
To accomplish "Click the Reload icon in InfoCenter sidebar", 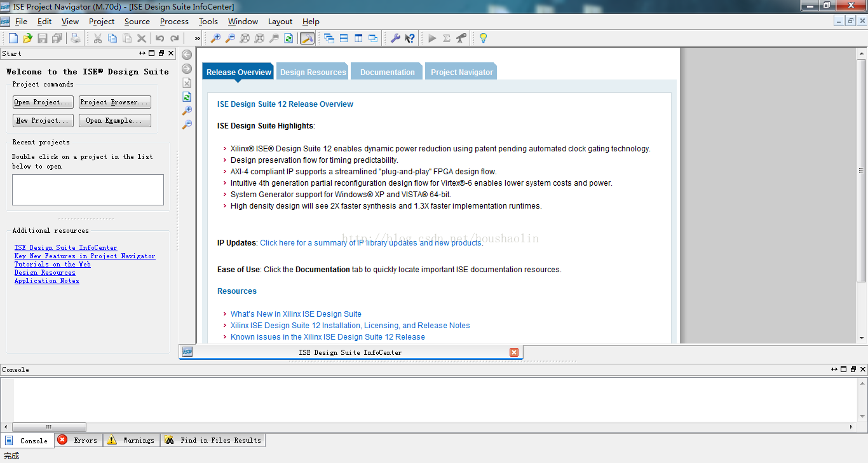I will click(187, 97).
